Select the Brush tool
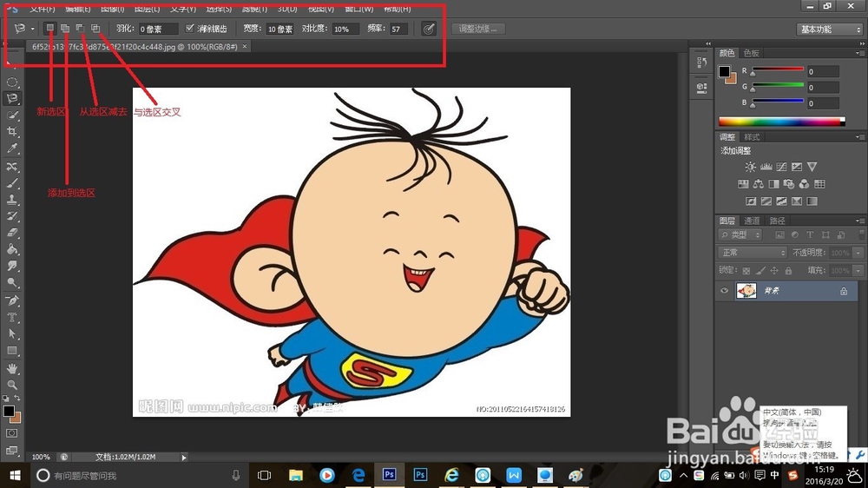This screenshot has height=488, width=868. tap(12, 183)
